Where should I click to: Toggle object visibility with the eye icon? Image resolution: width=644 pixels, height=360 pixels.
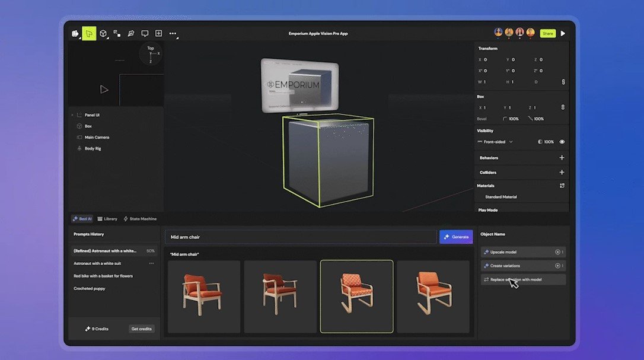pos(562,142)
